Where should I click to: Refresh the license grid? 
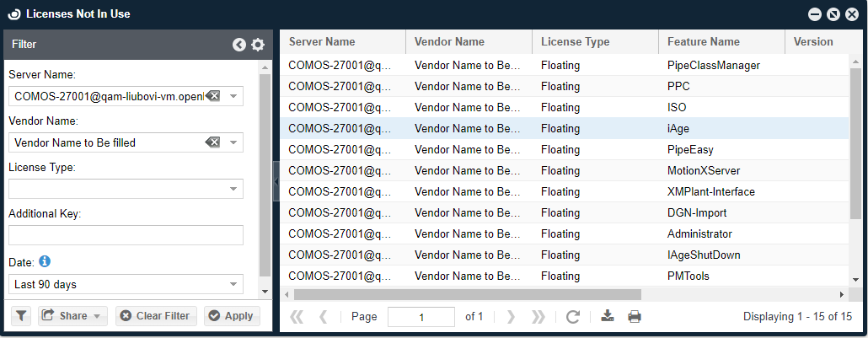coord(573,317)
